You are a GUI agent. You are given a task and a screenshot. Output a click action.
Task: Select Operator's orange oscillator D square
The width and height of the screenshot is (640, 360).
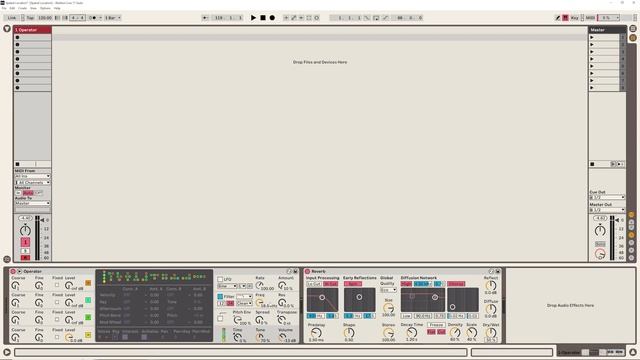[88, 283]
